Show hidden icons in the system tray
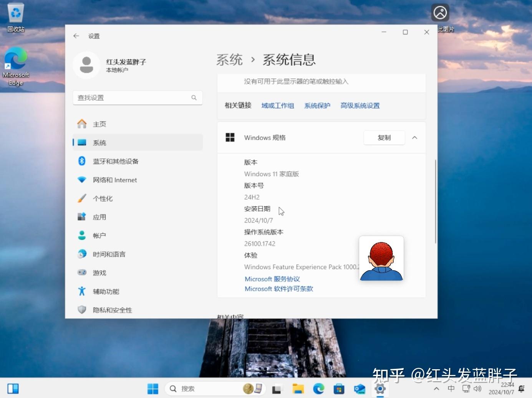Screen dimensions: 532x398 [436, 389]
